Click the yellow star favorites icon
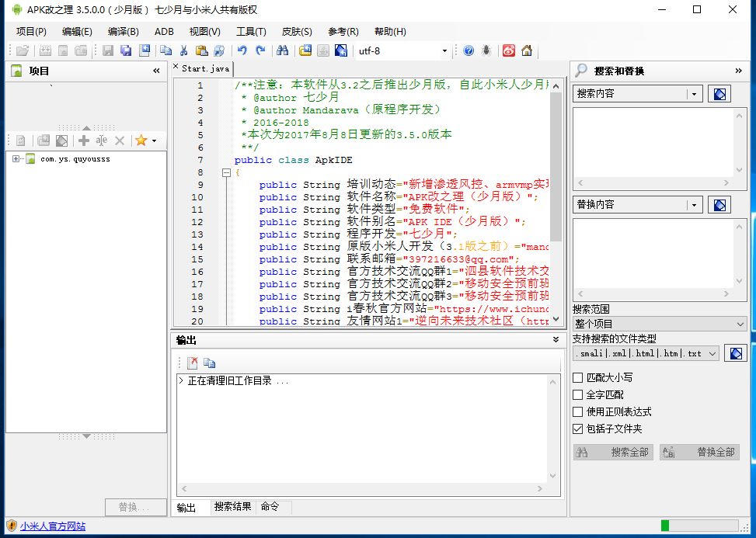Image resolution: width=756 pixels, height=538 pixels. [x=141, y=141]
